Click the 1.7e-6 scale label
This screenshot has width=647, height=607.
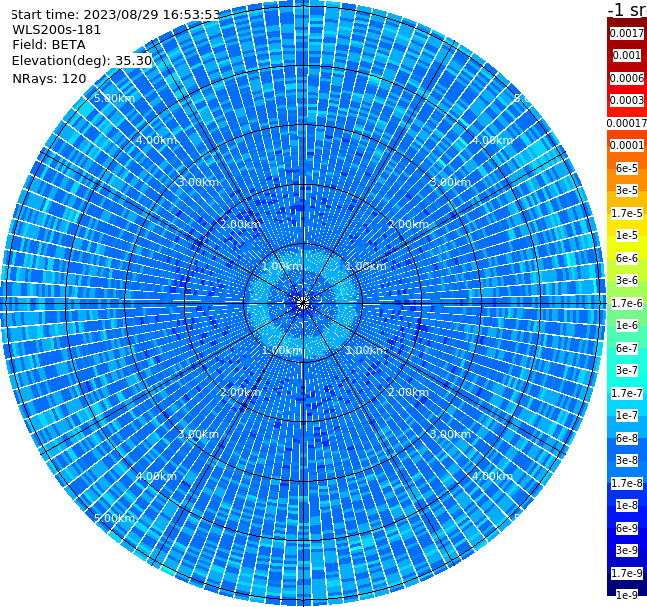(627, 303)
